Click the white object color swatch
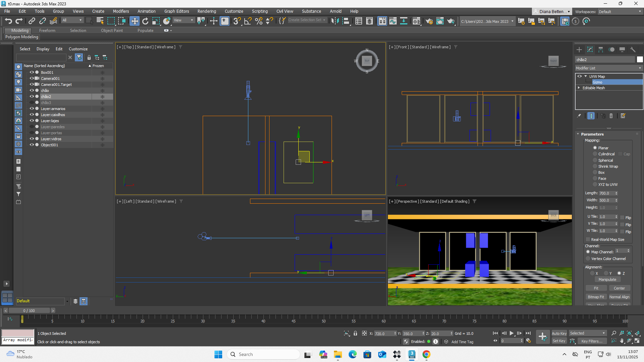The image size is (644, 362). 640,60
